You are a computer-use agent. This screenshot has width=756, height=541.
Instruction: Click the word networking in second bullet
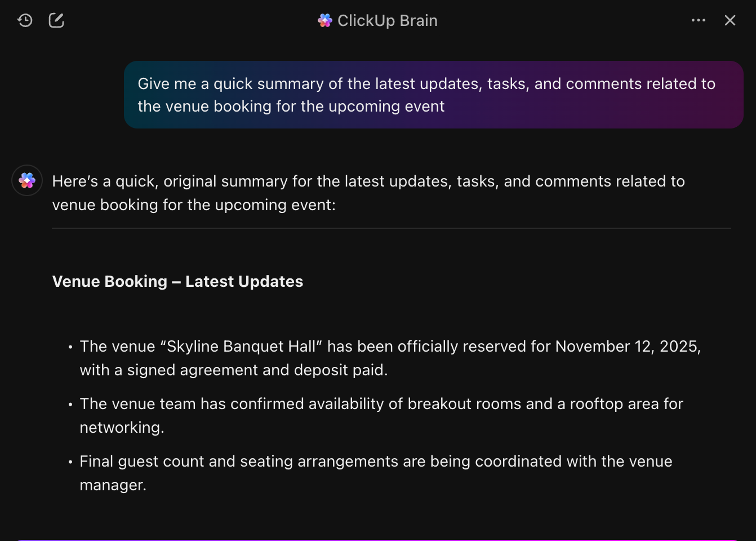tap(122, 427)
